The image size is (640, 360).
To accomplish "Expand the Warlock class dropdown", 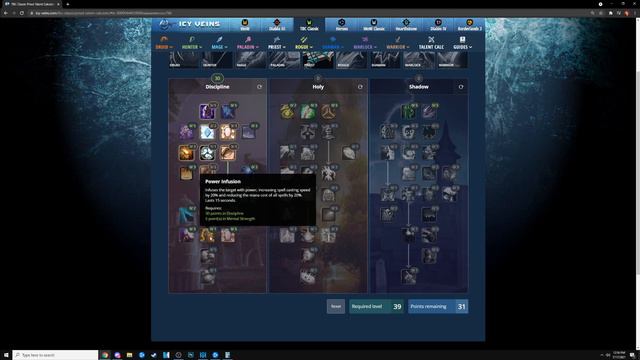I will click(365, 42).
